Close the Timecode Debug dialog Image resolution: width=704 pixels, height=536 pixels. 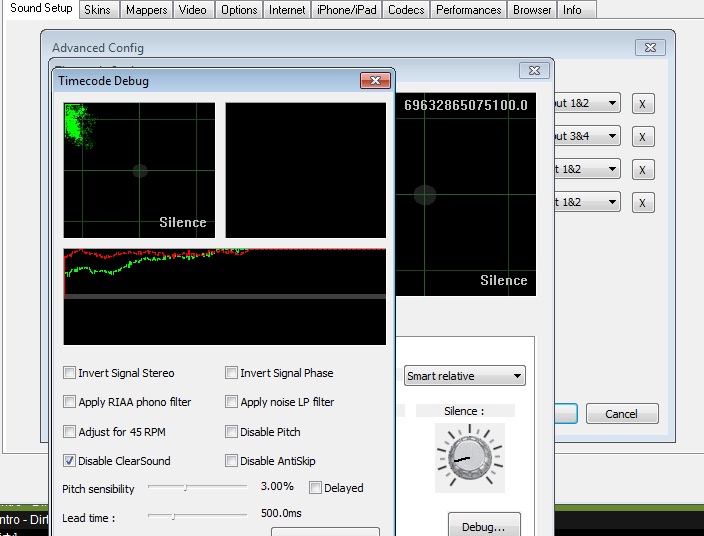point(375,81)
